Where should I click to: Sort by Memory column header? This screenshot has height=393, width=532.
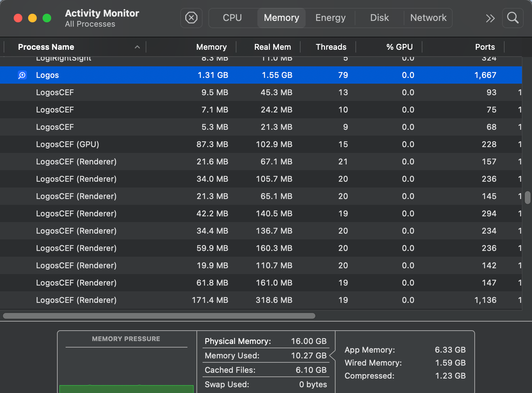[211, 47]
